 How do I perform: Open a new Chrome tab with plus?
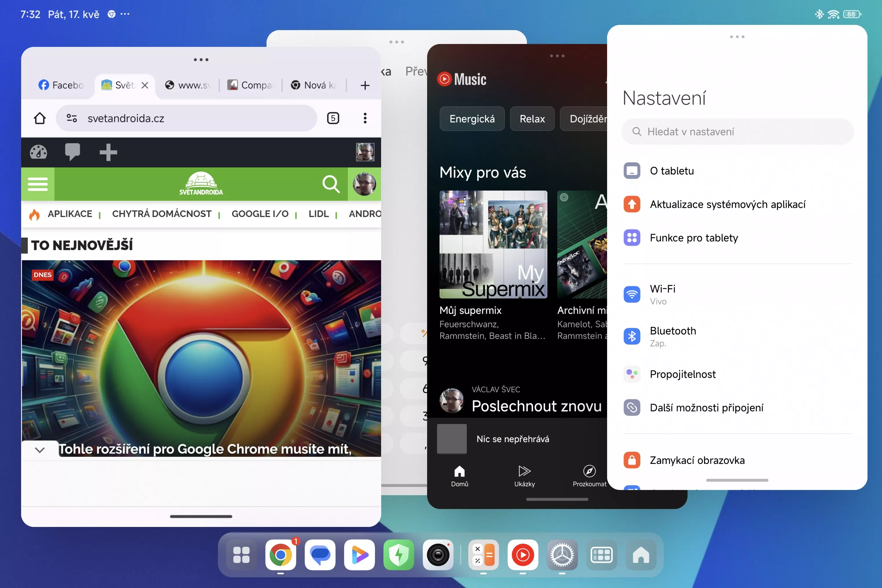365,85
